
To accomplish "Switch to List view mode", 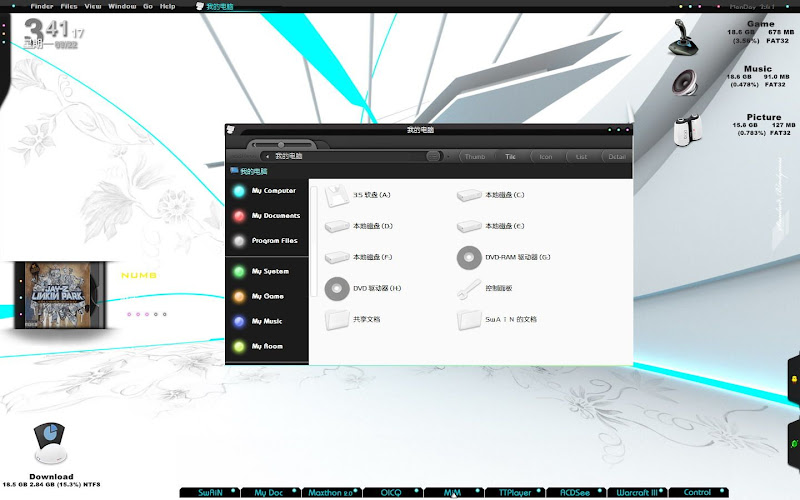I will pos(581,157).
